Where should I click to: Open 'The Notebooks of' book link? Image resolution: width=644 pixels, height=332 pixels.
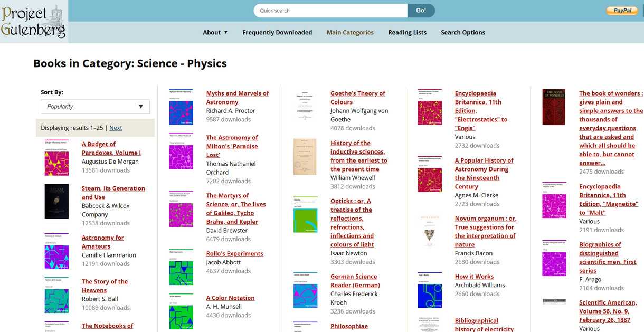tap(107, 326)
